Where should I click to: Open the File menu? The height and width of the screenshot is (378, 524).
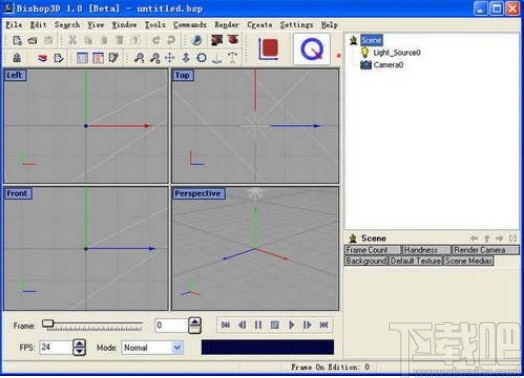coord(14,25)
